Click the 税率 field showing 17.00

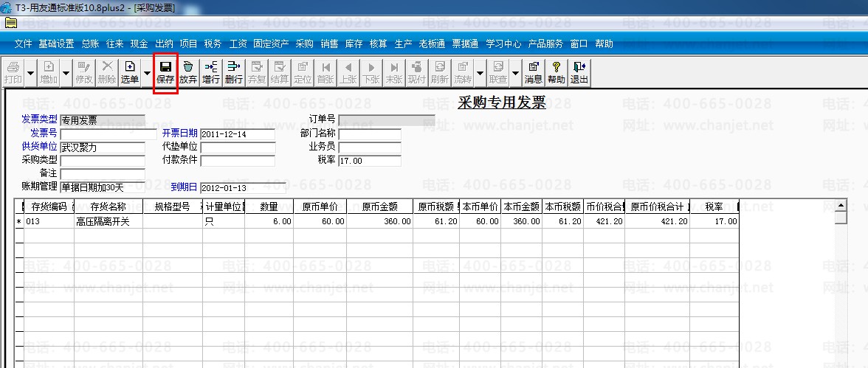point(370,161)
